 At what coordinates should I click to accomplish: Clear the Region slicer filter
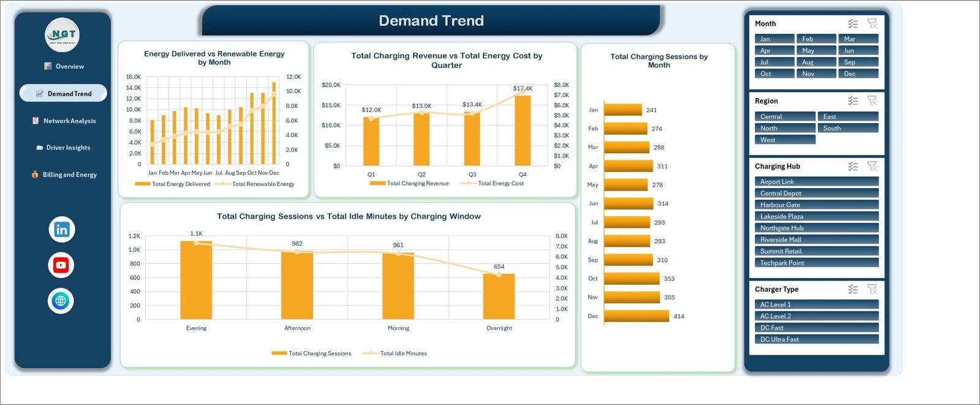pyautogui.click(x=872, y=101)
